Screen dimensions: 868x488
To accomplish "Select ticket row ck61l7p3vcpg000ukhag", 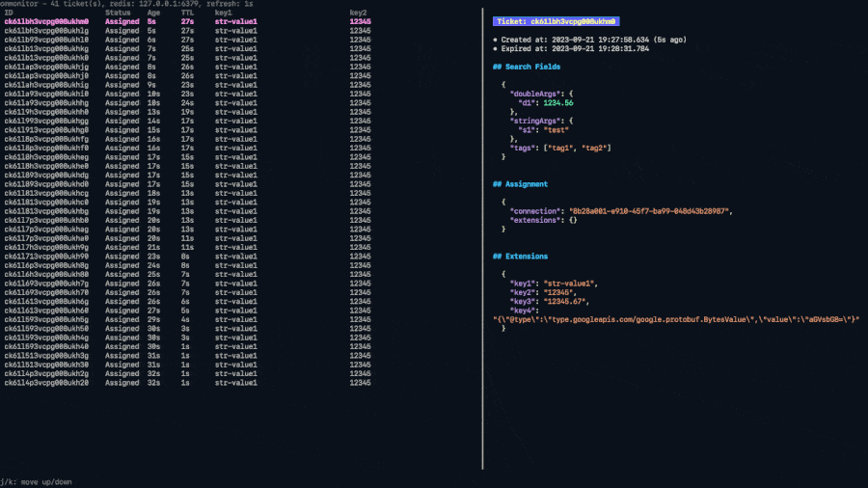I will click(x=188, y=230).
